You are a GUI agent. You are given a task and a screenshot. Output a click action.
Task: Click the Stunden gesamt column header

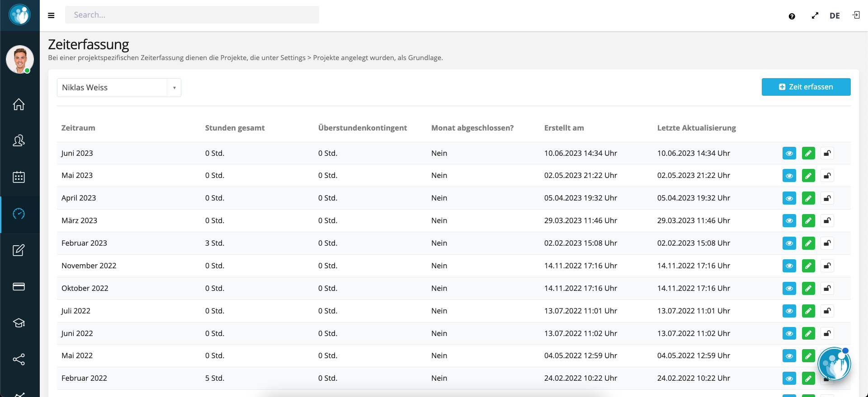tap(235, 128)
